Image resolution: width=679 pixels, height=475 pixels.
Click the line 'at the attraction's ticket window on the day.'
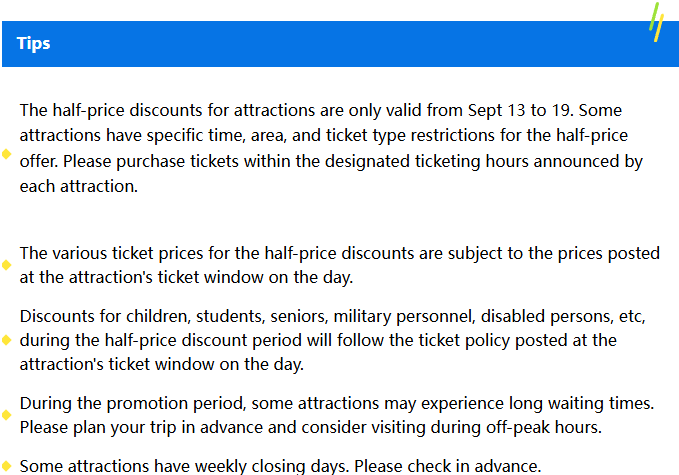click(186, 277)
